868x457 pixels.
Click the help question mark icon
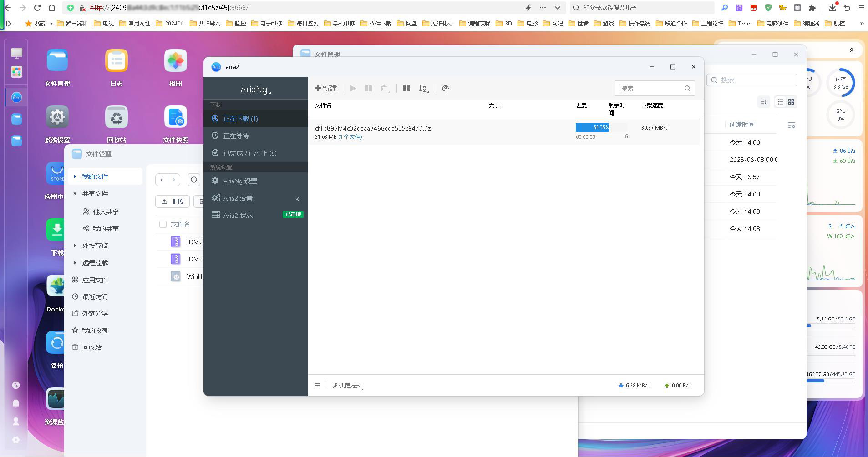pos(446,88)
